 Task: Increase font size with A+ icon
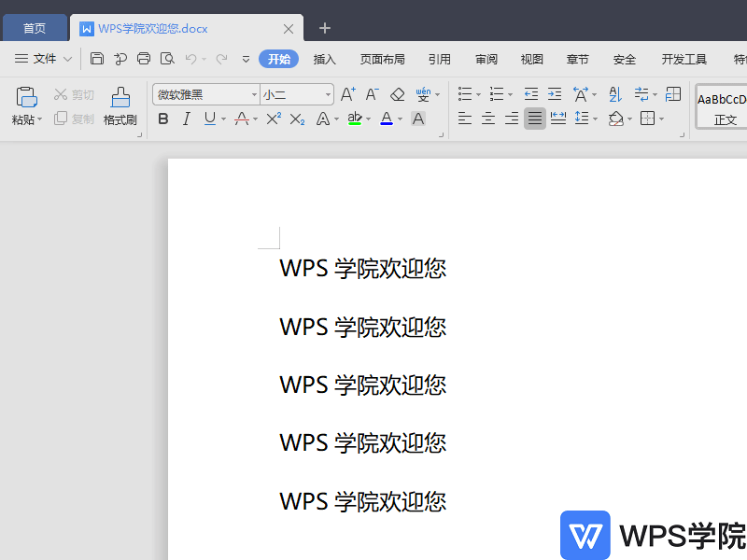click(x=348, y=94)
